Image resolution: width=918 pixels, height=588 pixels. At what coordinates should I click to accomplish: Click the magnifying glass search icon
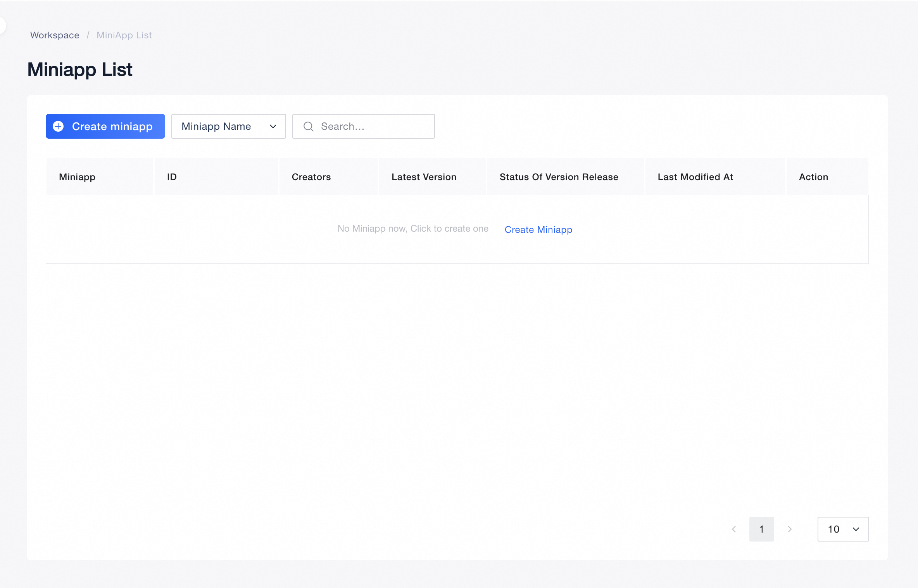(308, 126)
